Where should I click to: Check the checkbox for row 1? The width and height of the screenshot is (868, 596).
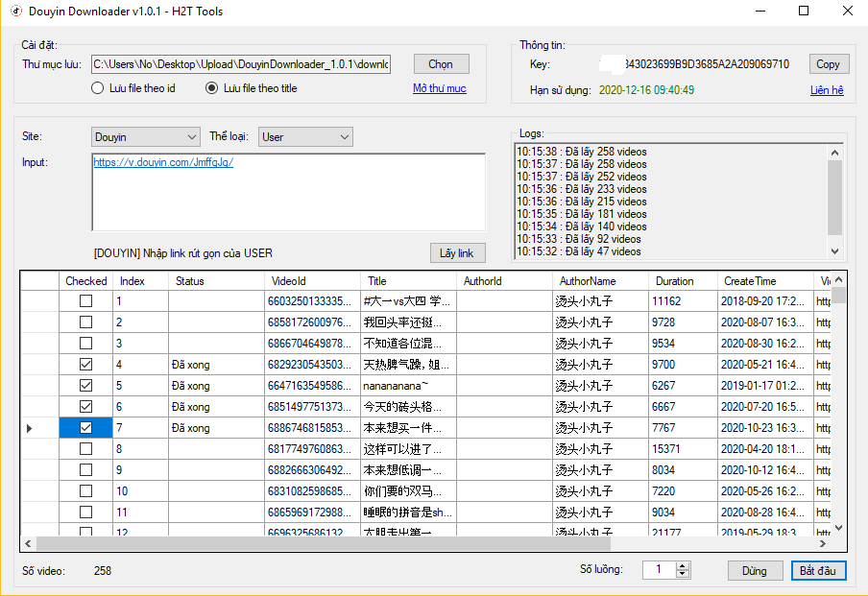[85, 301]
